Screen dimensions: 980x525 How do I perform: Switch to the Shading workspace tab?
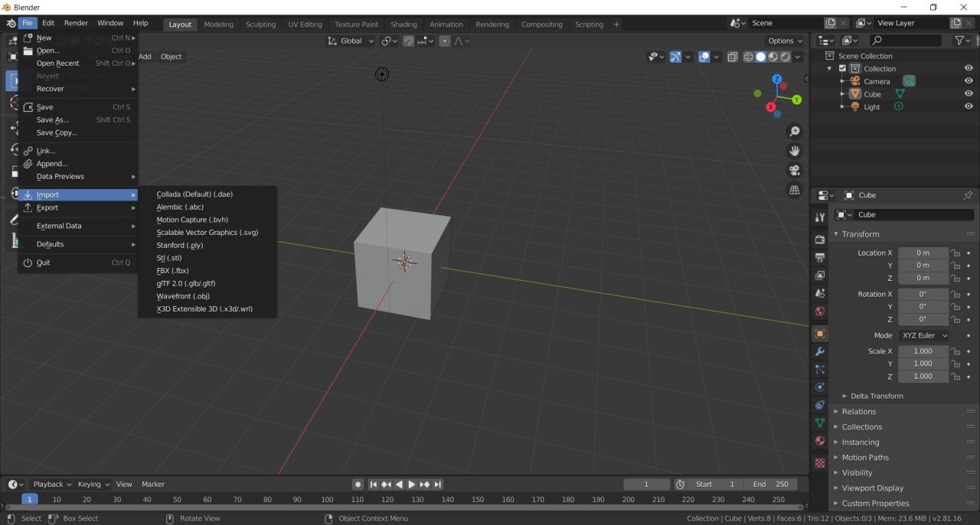coord(403,24)
